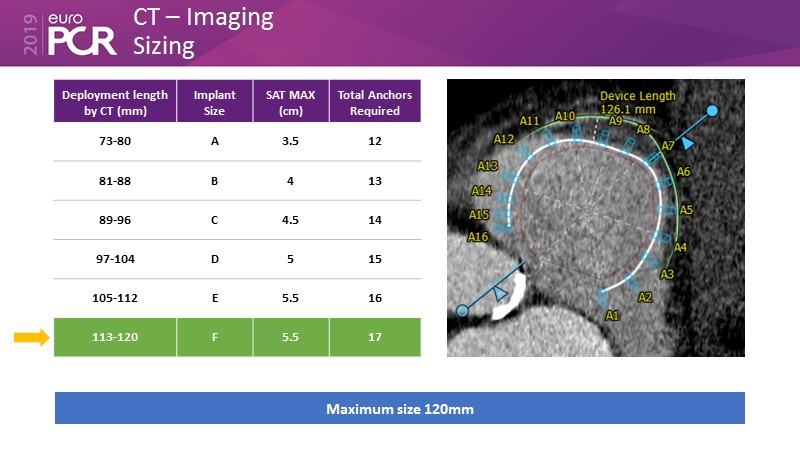Click the 'Total Anchors Required' column header

click(375, 102)
